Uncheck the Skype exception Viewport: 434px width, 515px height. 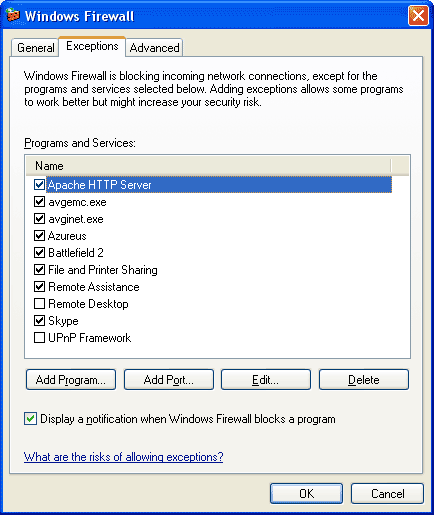pyautogui.click(x=39, y=321)
